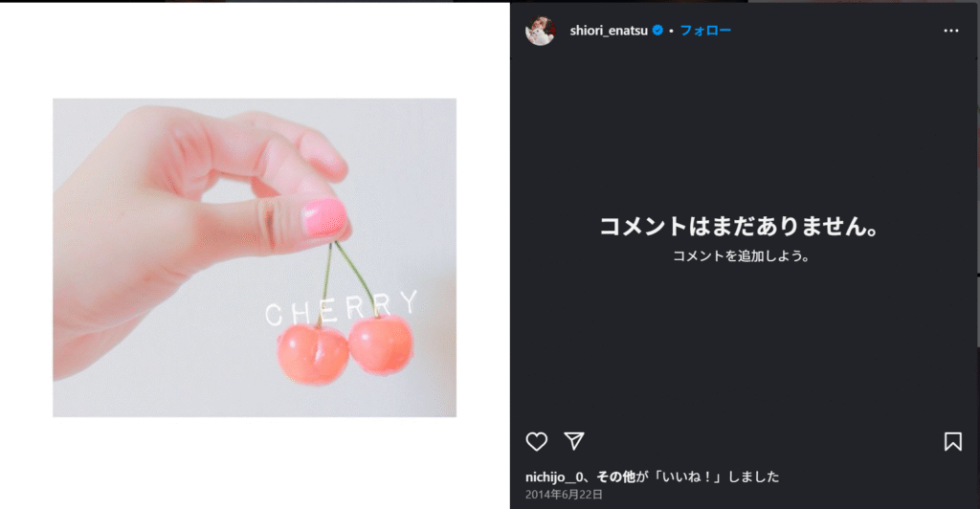Like the post with the heart icon
The width and height of the screenshot is (980, 509).
pyautogui.click(x=536, y=442)
